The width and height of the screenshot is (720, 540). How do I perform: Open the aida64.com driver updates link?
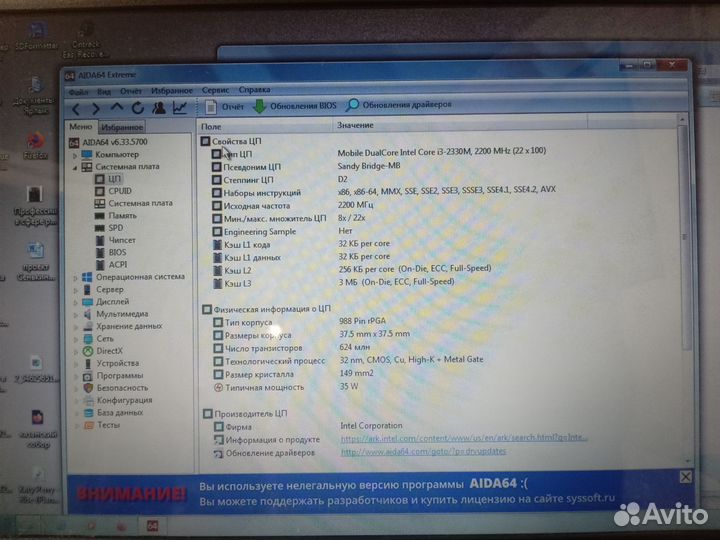423,451
